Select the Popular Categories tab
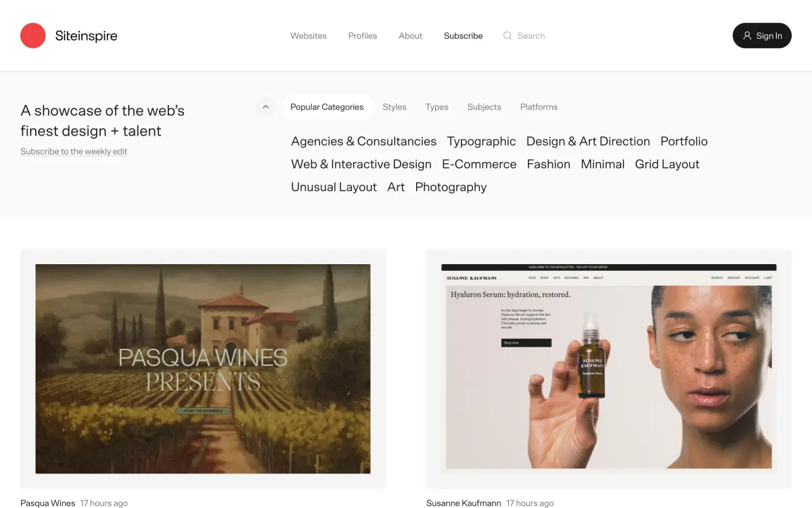The width and height of the screenshot is (812, 508). click(x=327, y=107)
